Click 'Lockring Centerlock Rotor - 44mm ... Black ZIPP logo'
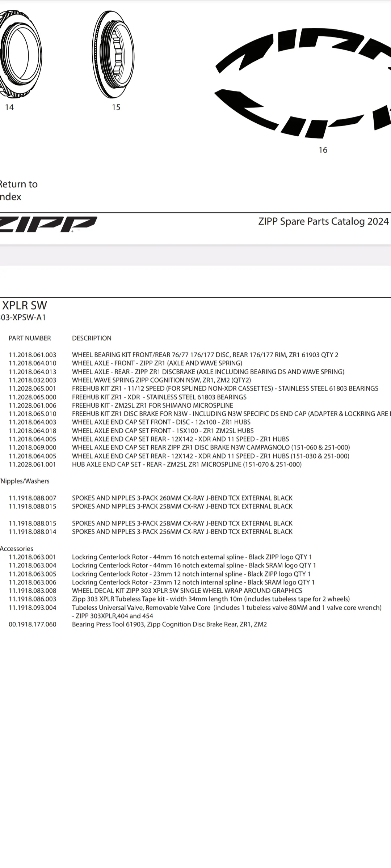This screenshot has width=391, height=868. [x=192, y=557]
